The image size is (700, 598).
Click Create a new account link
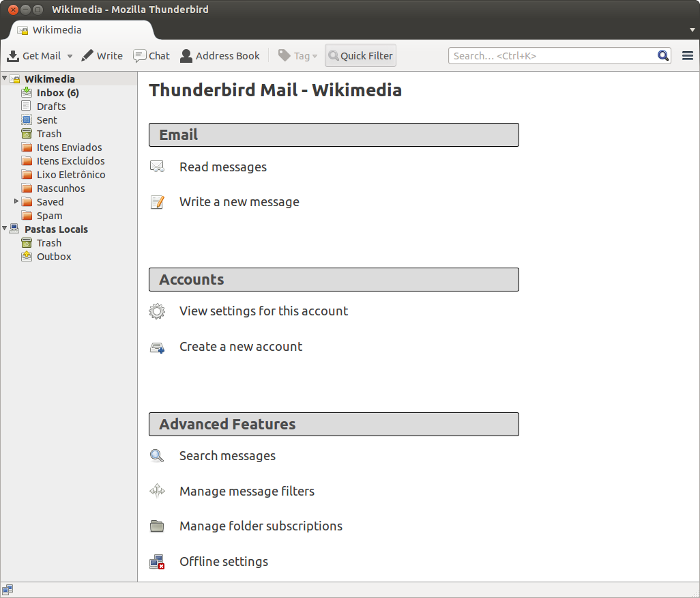(241, 347)
